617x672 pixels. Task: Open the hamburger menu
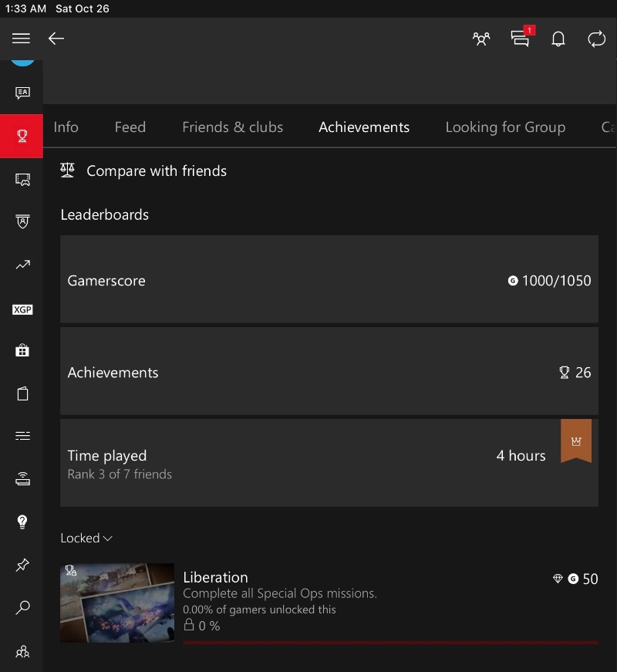coord(21,39)
